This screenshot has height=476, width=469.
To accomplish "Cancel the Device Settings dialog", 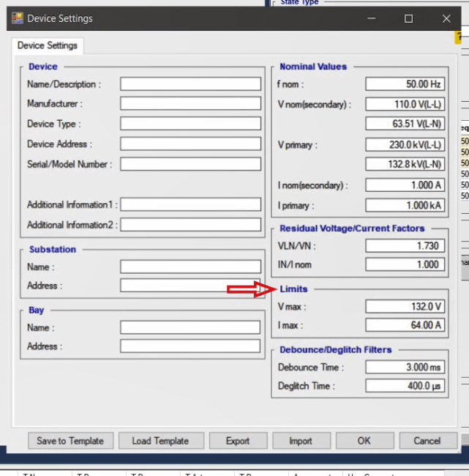I will pos(427,441).
